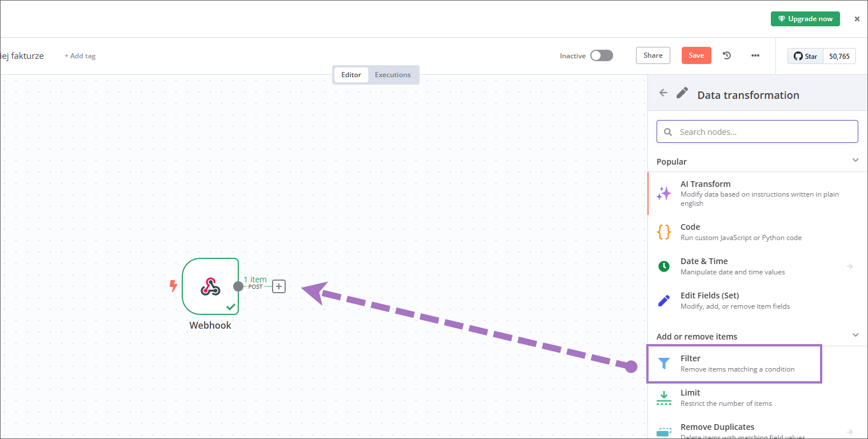Collapse the Popular section chevron

(855, 161)
